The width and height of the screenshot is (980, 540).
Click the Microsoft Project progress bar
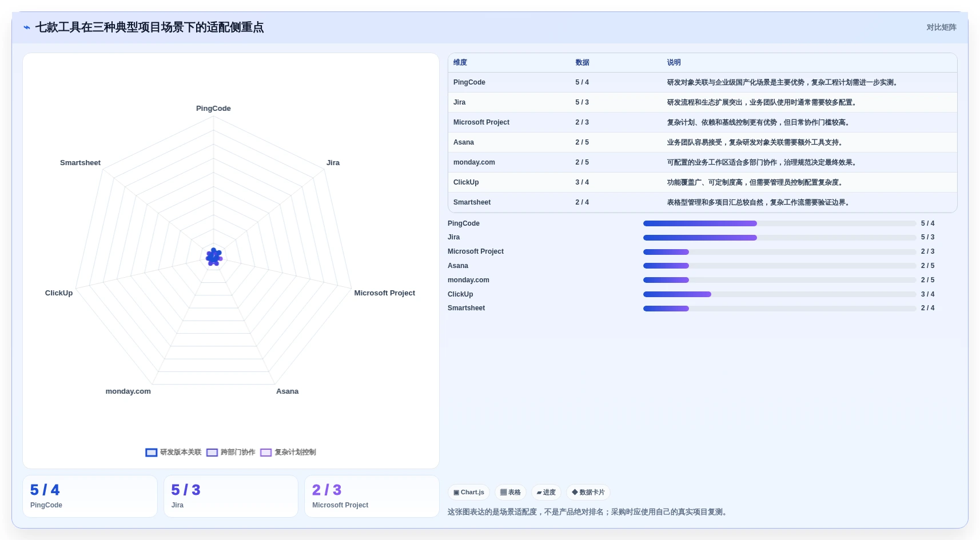tap(779, 252)
